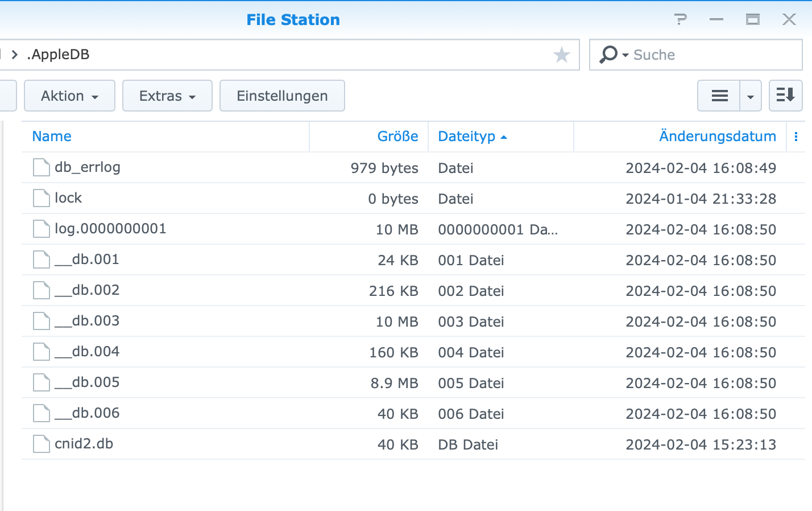This screenshot has height=511, width=812.
Task: Expand the view mode dropdown arrow
Action: point(751,96)
